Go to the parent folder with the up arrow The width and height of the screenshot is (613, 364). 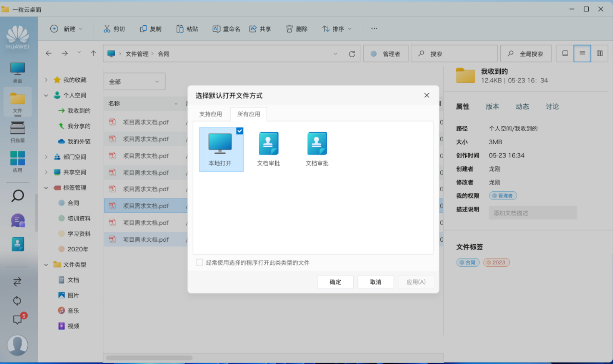tap(93, 53)
